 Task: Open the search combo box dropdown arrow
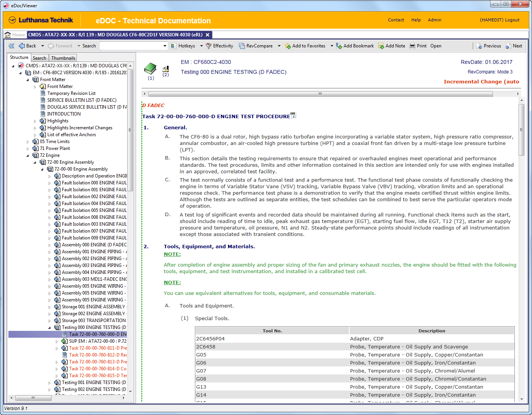click(x=165, y=46)
